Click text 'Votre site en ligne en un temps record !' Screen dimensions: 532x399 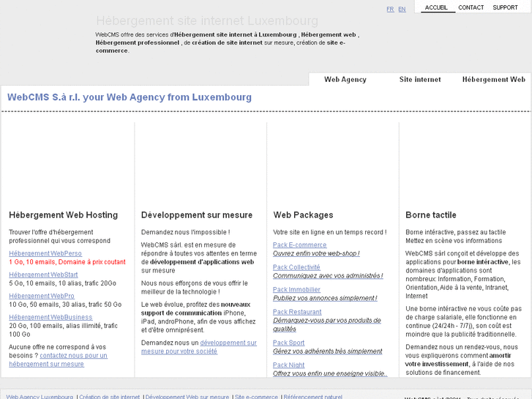pos(330,232)
